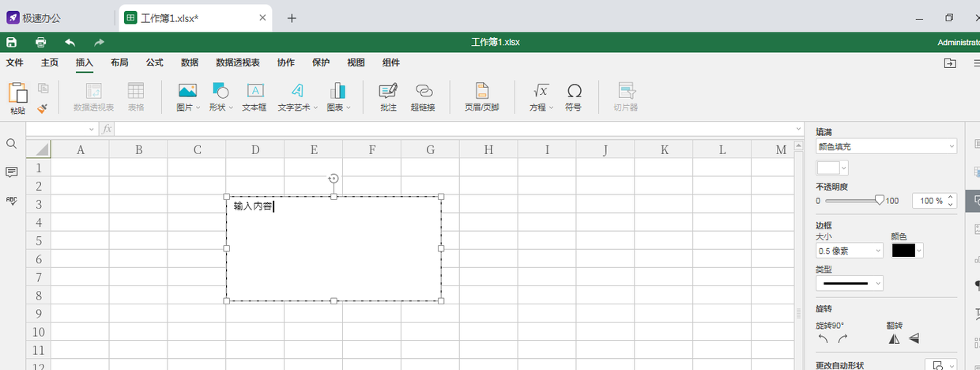Screen dimensions: 980x370
Task: Copy selection with the copy icon
Action: pyautogui.click(x=43, y=88)
